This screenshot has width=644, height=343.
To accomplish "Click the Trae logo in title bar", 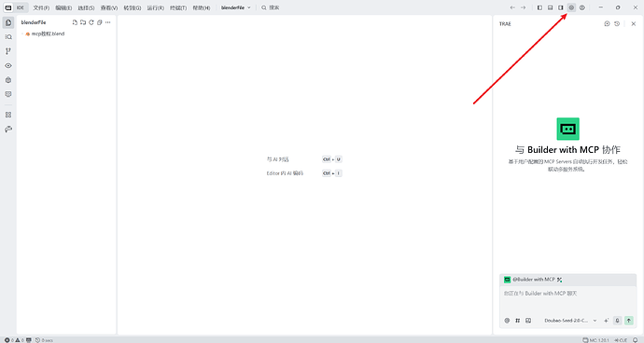I will (8, 7).
